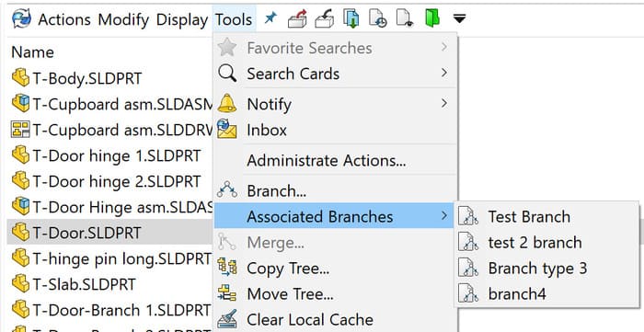This screenshot has height=332, width=644.
Task: Click the Test Branch file icon
Action: (468, 216)
